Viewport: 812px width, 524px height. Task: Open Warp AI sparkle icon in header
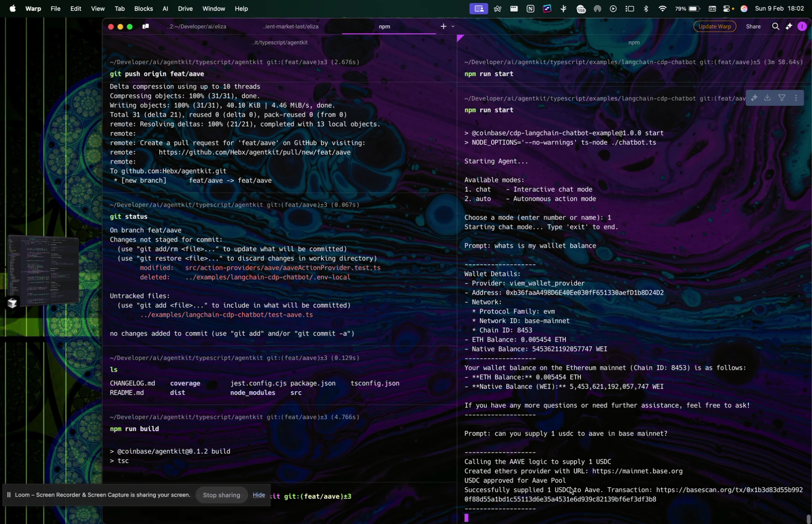click(789, 26)
